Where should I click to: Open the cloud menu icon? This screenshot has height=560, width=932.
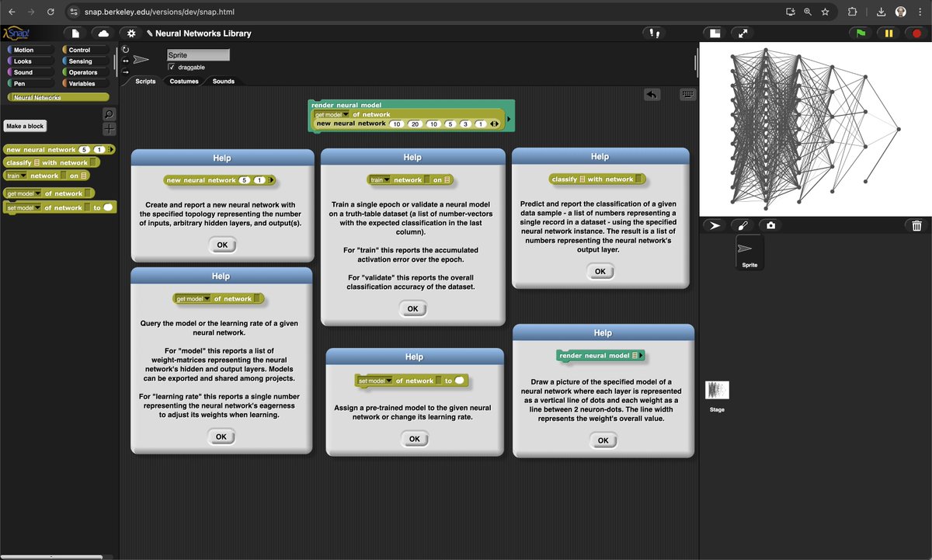(103, 33)
